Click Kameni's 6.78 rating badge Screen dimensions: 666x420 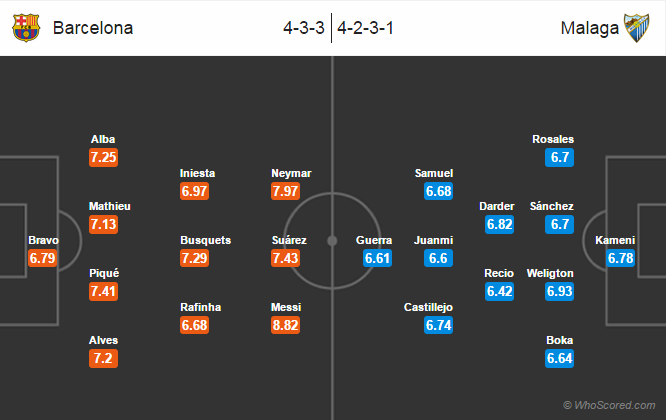point(621,258)
